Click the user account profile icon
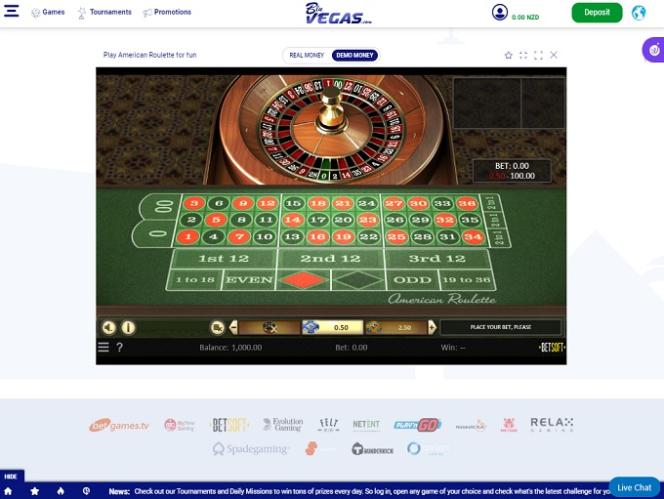Screen dimensions: 664x499 click(500, 12)
